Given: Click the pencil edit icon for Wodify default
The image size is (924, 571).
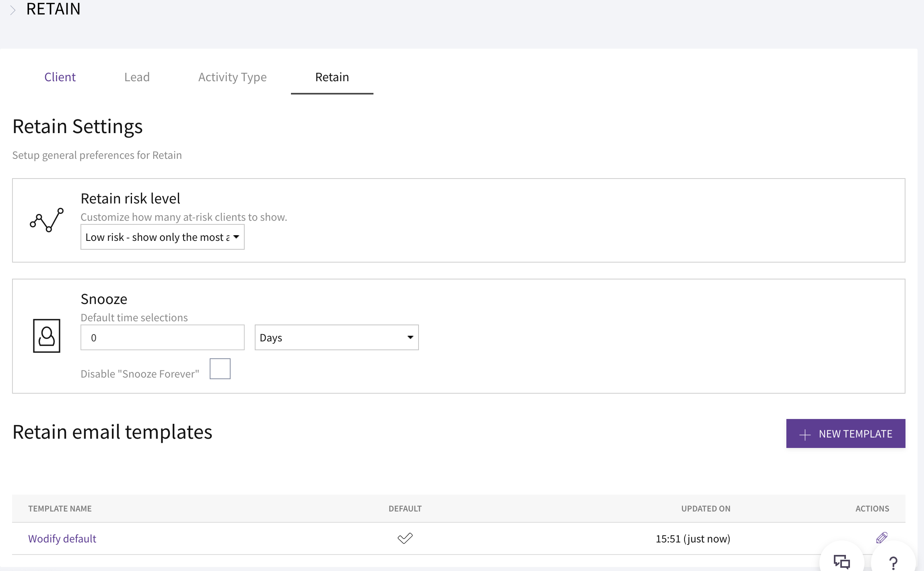Looking at the screenshot, I should 881,538.
